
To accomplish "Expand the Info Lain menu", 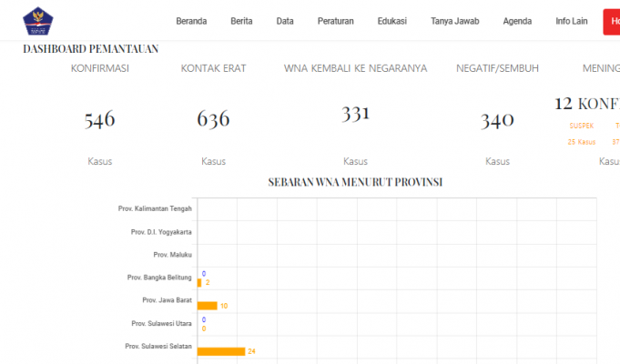I will pyautogui.click(x=573, y=21).
